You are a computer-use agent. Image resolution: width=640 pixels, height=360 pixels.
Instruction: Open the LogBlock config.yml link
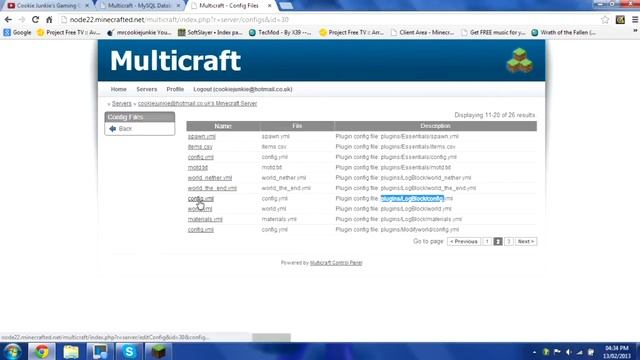[x=201, y=199]
